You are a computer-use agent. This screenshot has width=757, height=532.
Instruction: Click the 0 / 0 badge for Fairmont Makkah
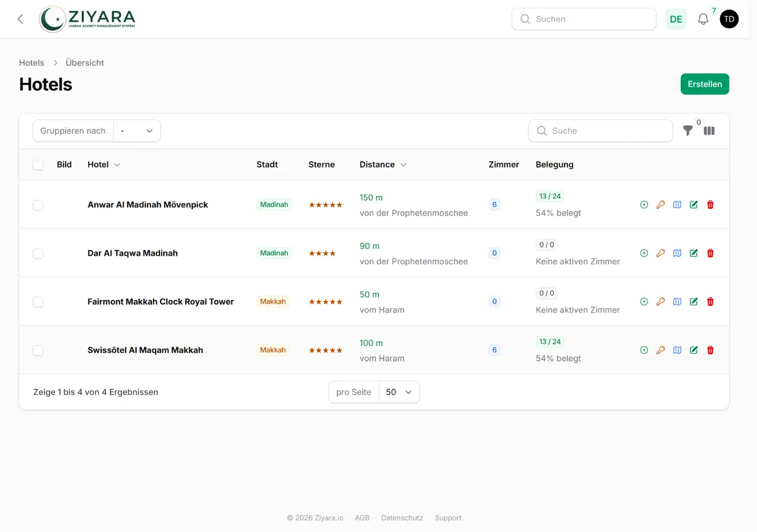547,293
